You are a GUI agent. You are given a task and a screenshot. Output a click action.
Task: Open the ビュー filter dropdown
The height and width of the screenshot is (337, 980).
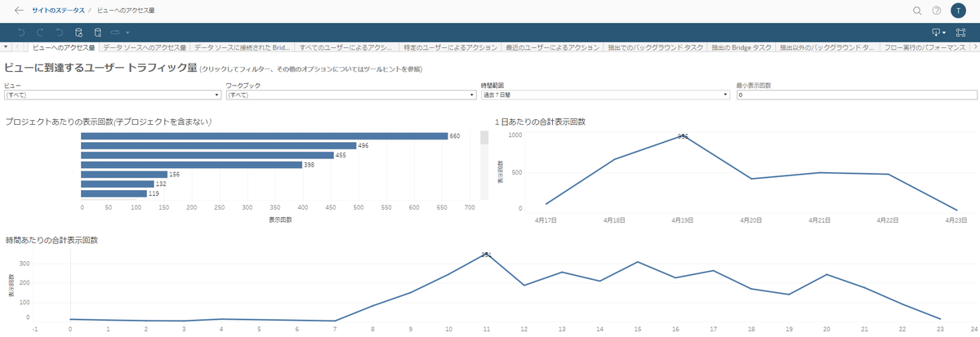coord(113,95)
